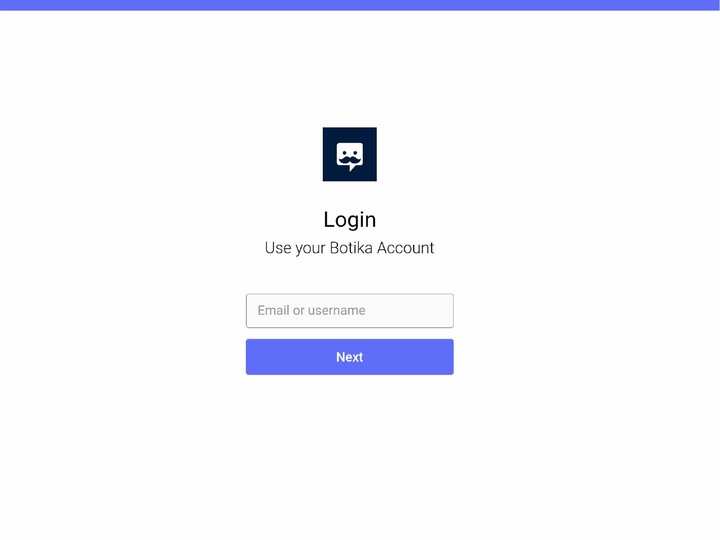This screenshot has width=720, height=540.
Task: Tap the speech bubble face icon
Action: click(349, 156)
